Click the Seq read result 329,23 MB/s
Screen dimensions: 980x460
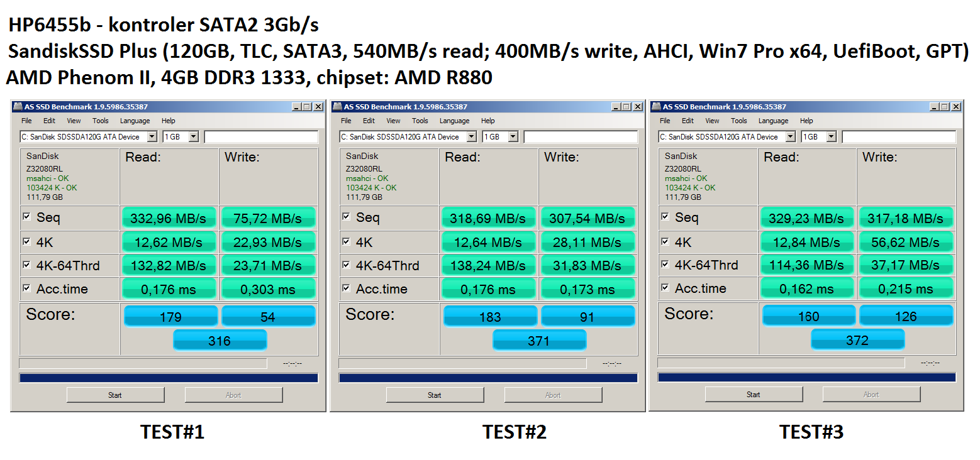[x=806, y=218]
